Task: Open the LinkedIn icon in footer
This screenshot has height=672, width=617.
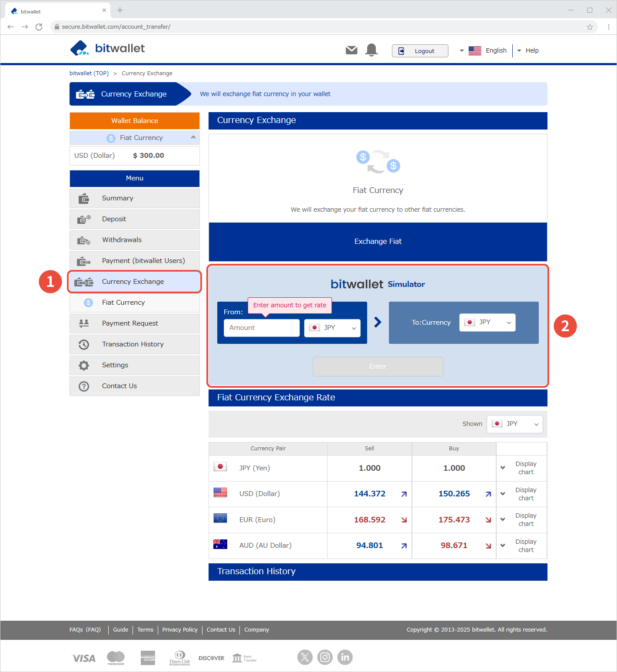Action: pos(345,657)
